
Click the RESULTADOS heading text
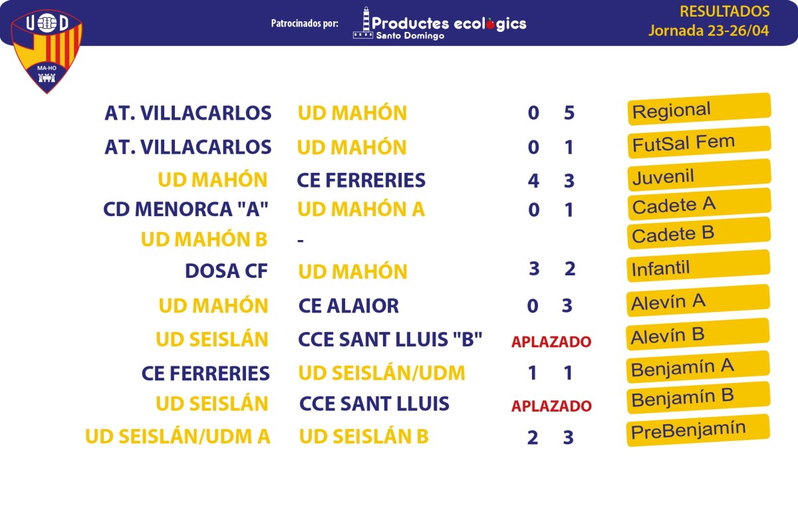(x=725, y=11)
